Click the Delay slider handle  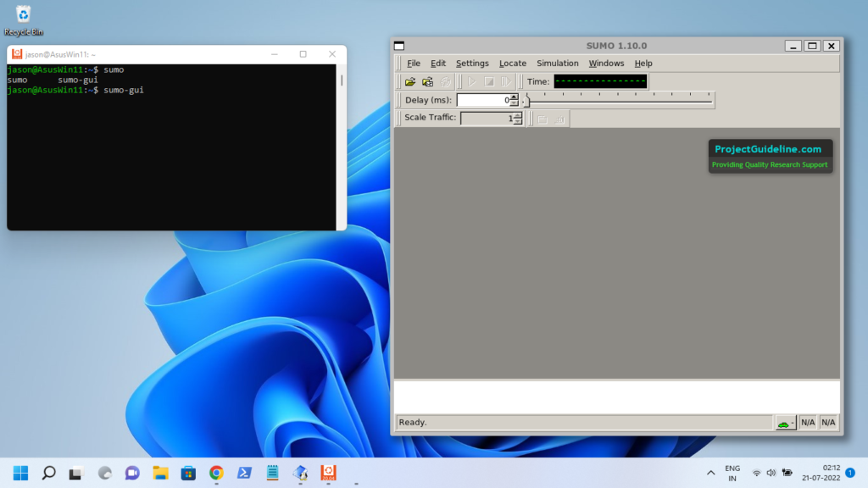(526, 100)
